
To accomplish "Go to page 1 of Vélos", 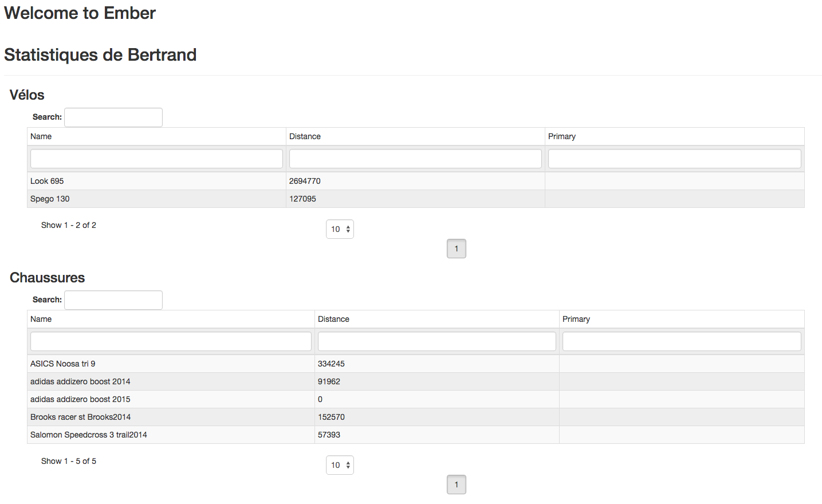I will point(457,249).
